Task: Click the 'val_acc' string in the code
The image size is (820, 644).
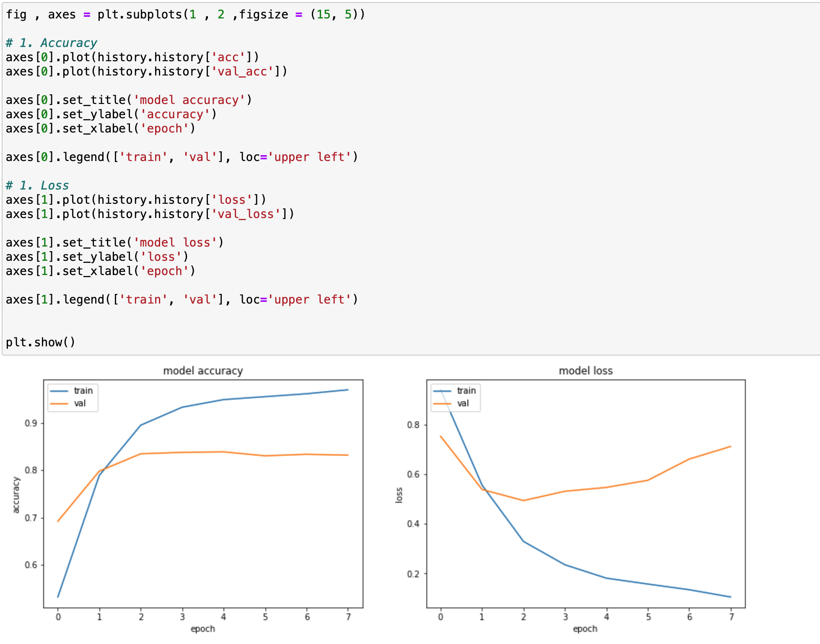Action: click(242, 71)
